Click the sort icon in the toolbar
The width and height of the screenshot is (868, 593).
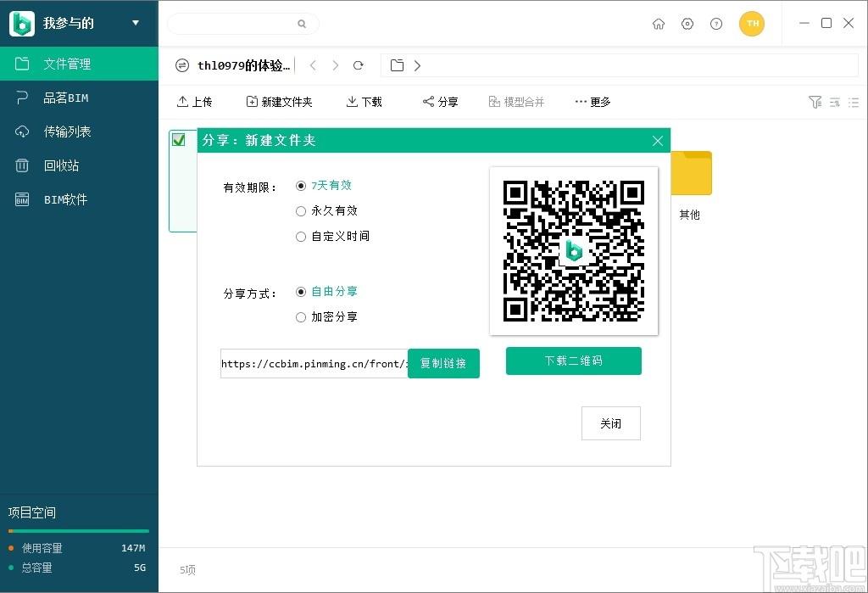coord(835,102)
